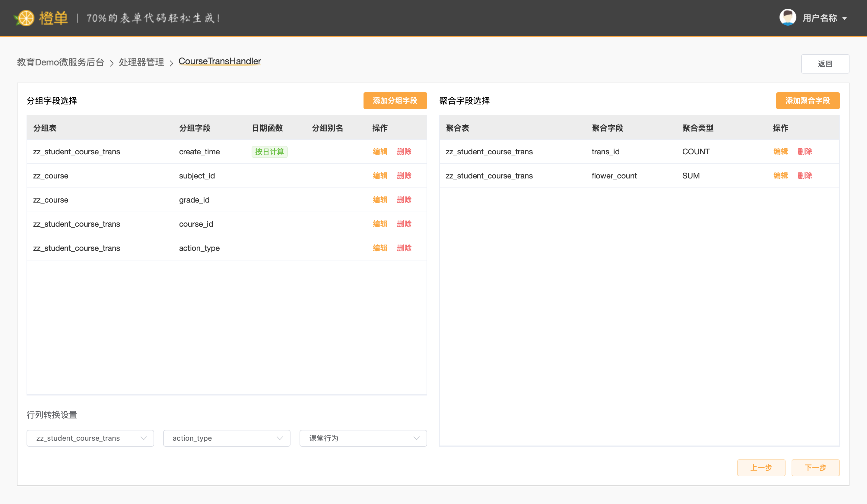
Task: Click the grade_id field cell
Action: pyautogui.click(x=194, y=200)
